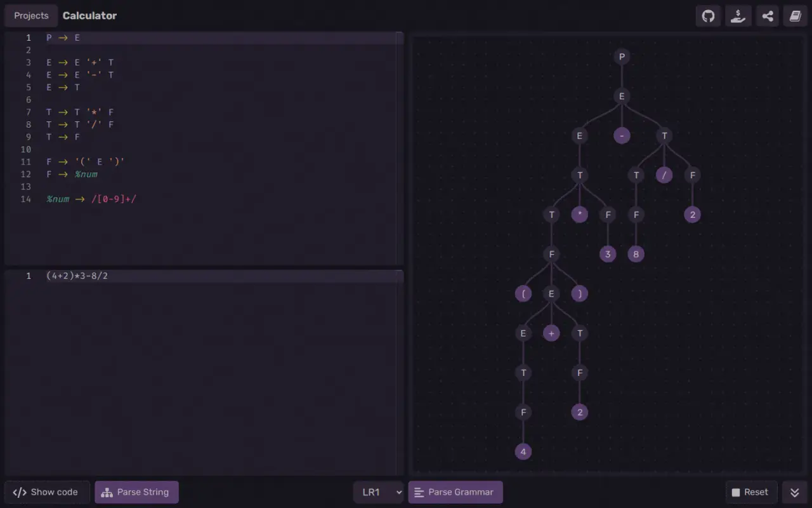The width and height of the screenshot is (812, 508).
Task: Click grammar line E → E '+' T
Action: (x=80, y=63)
